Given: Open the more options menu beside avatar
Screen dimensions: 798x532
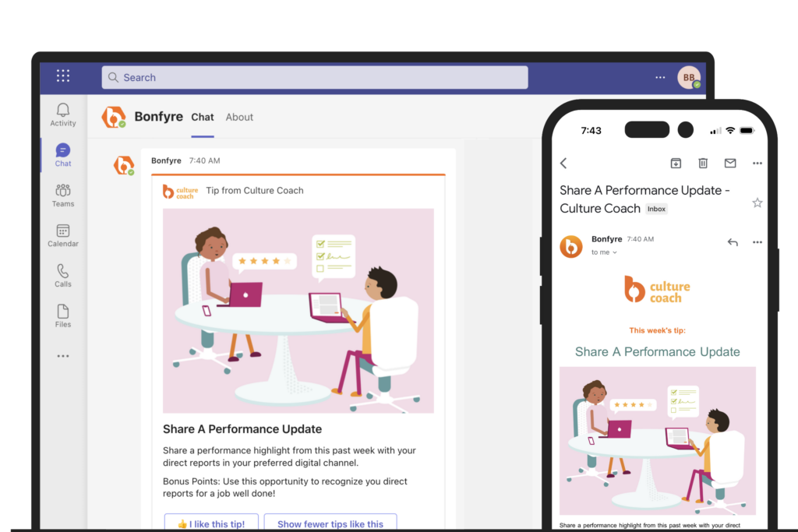Looking at the screenshot, I should (660, 77).
